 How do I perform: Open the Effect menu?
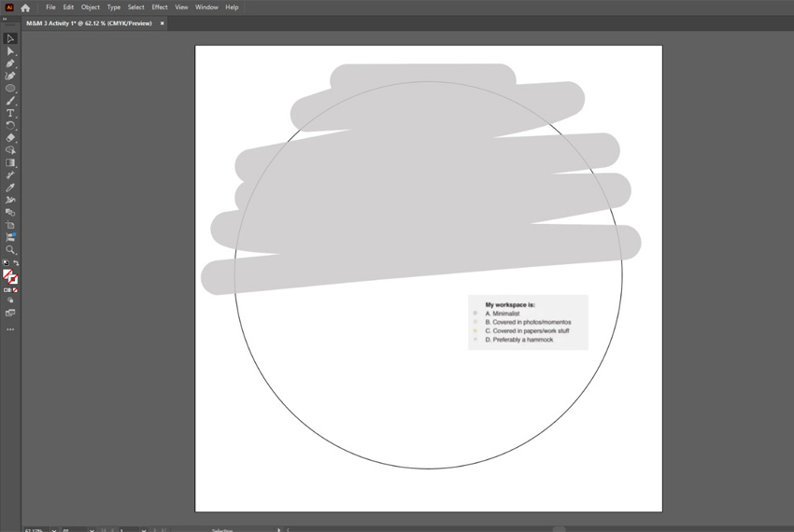160,7
